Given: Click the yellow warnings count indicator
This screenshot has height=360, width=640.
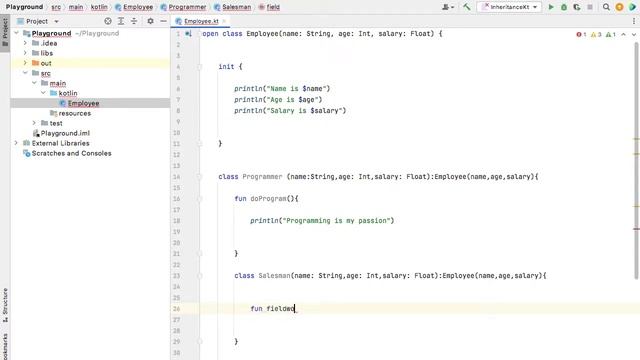Looking at the screenshot, I should pyautogui.click(x=596, y=34).
